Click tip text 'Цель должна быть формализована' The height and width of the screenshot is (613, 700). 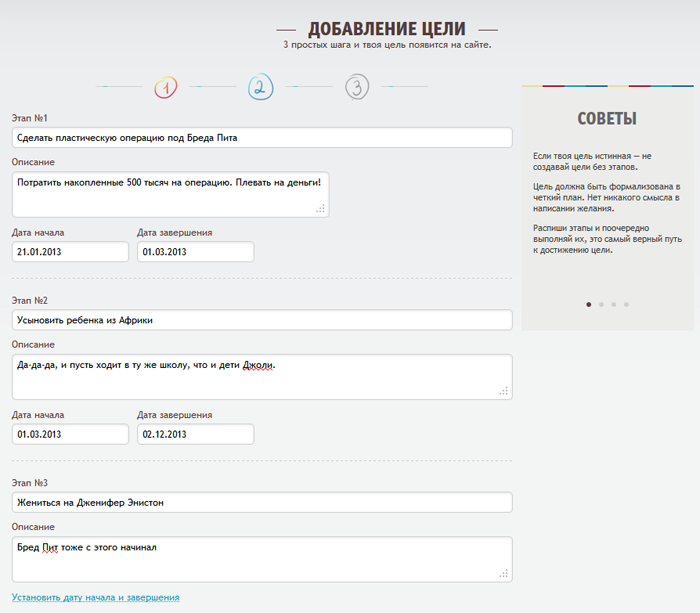click(x=606, y=197)
